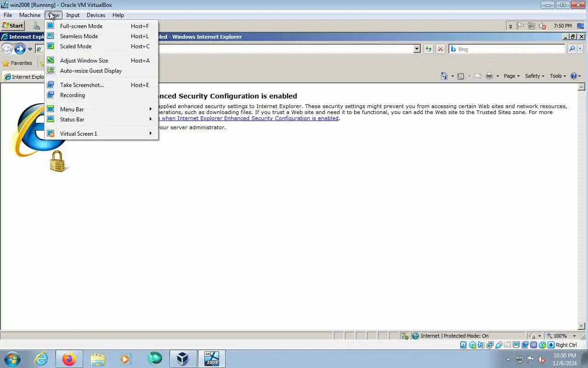Click guest tray action center flag
This screenshot has width=588, height=368.
[520, 26]
